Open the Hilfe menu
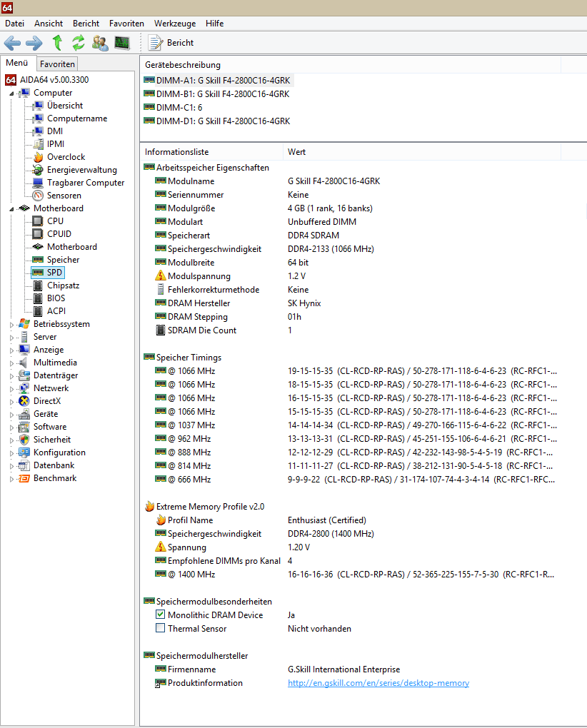Image resolution: width=587 pixels, height=728 pixels. [214, 24]
